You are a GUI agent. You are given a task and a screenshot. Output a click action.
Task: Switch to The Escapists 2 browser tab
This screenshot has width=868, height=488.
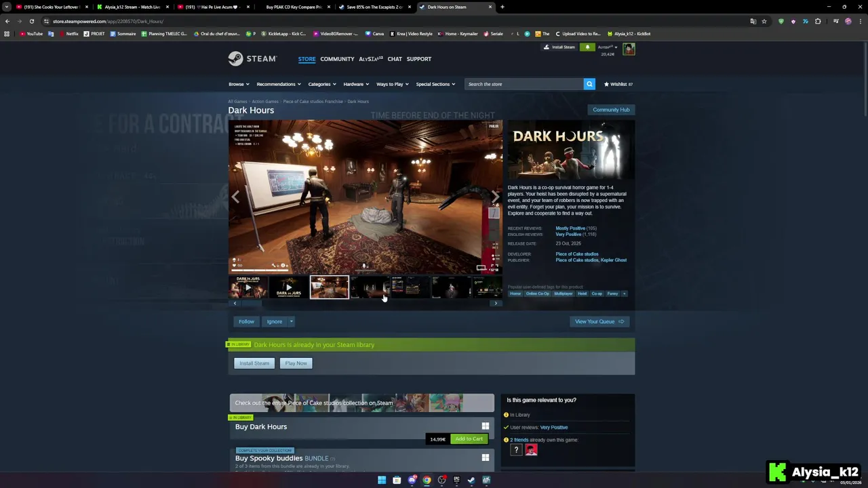(x=374, y=7)
